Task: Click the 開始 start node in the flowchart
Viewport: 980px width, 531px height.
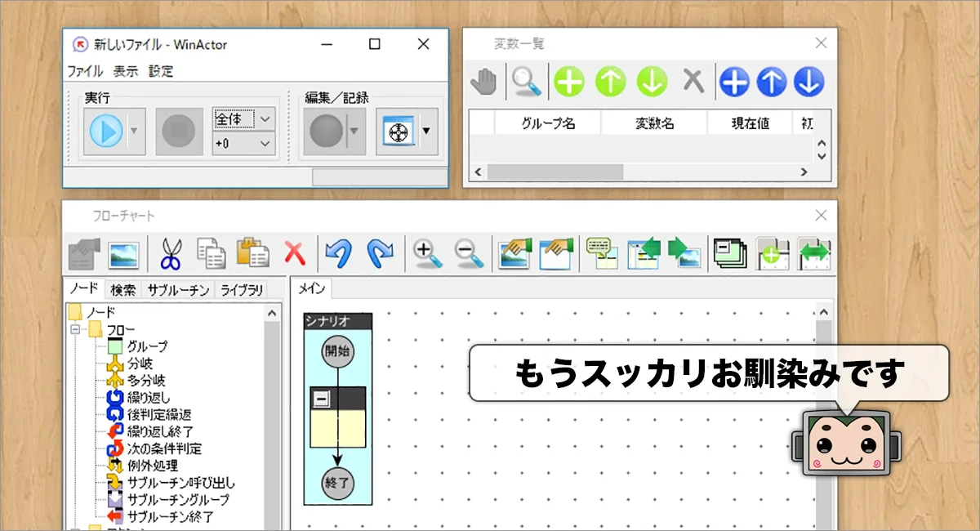Action: [x=337, y=352]
